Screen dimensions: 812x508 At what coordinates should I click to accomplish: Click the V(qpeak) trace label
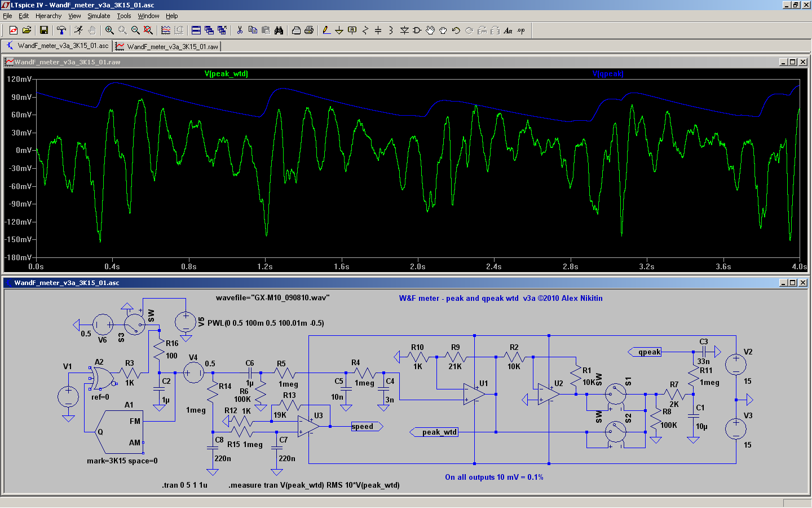click(608, 74)
